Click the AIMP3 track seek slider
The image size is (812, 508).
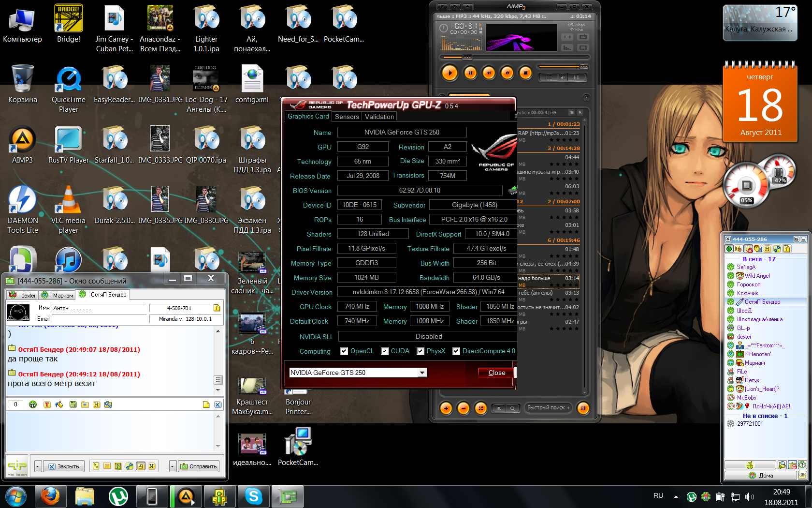tap(515, 58)
